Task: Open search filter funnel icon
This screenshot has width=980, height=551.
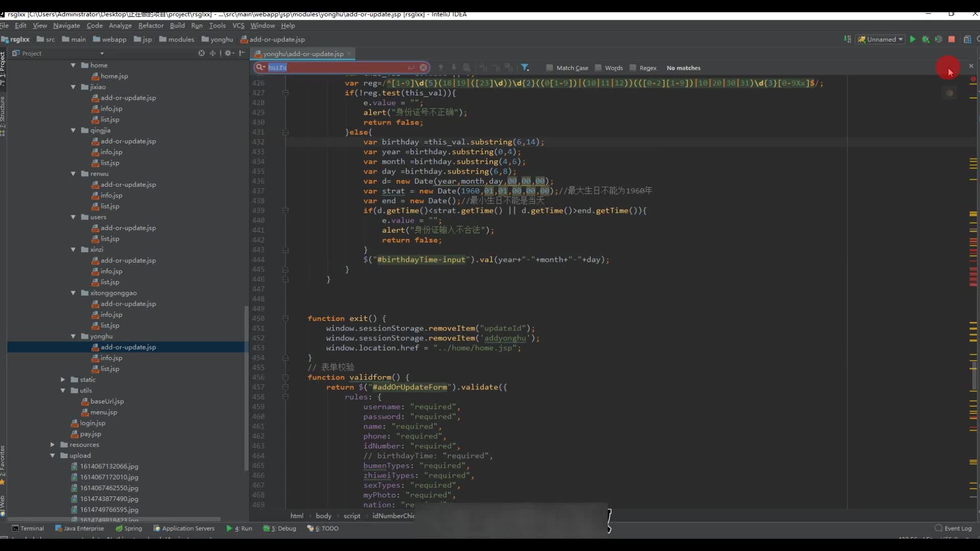Action: coord(525,67)
